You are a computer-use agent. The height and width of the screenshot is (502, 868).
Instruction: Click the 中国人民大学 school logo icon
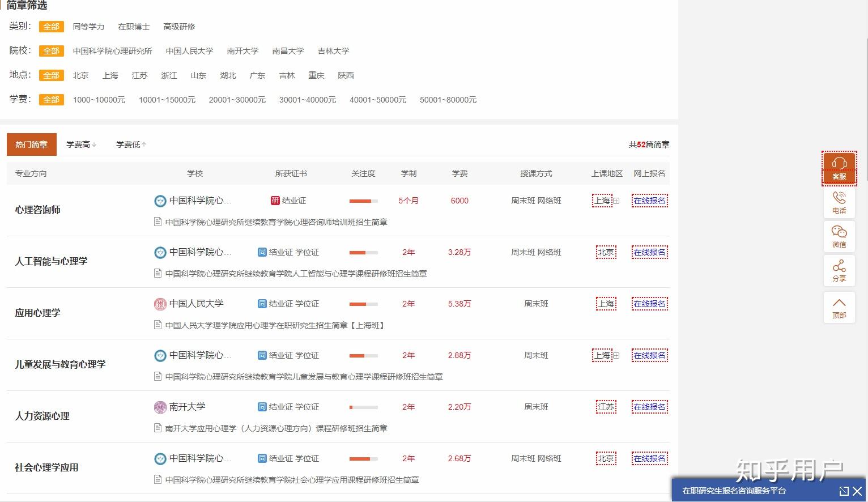pyautogui.click(x=160, y=304)
